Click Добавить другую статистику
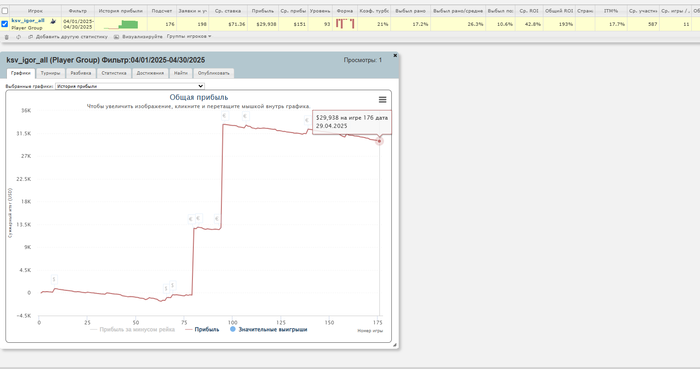Viewport: 700px width, 369px height. click(68, 37)
